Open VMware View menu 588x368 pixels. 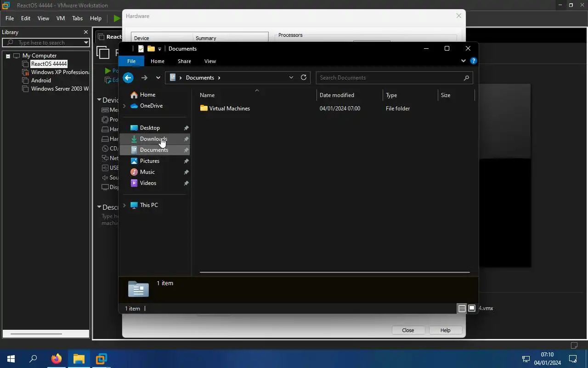tap(43, 18)
